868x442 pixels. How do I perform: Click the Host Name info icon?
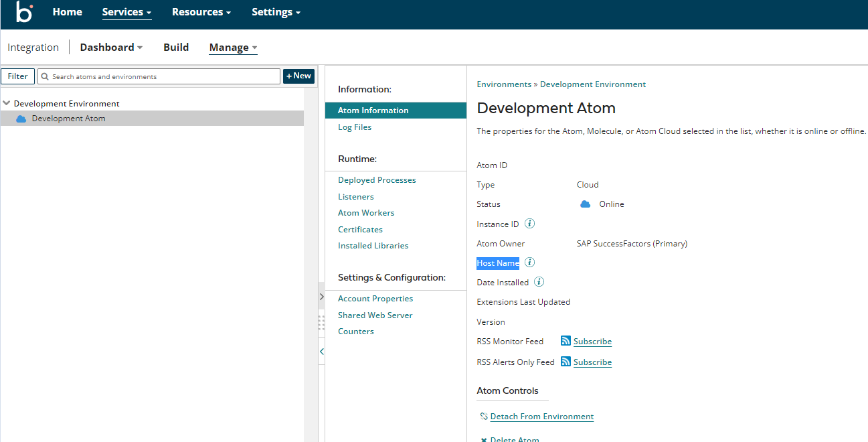529,263
